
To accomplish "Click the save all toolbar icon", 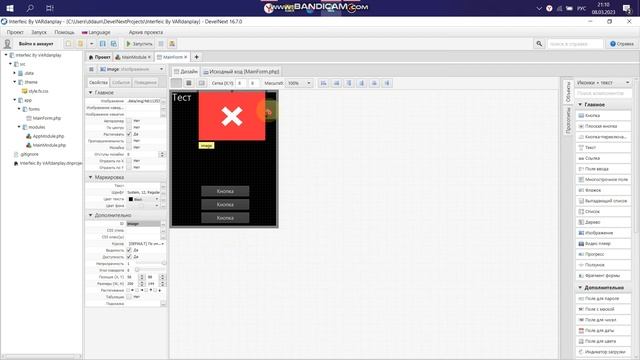I will pyautogui.click(x=114, y=44).
